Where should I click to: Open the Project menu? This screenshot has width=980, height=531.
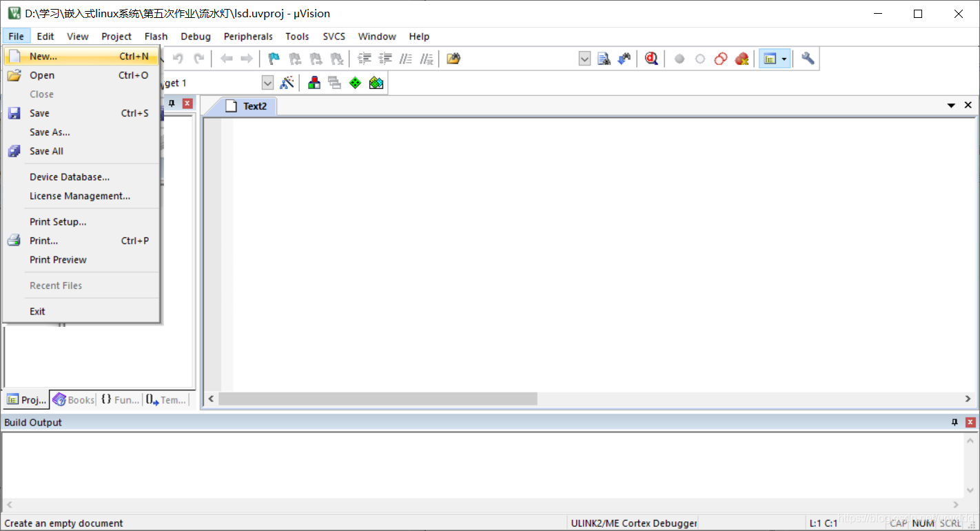click(x=116, y=37)
